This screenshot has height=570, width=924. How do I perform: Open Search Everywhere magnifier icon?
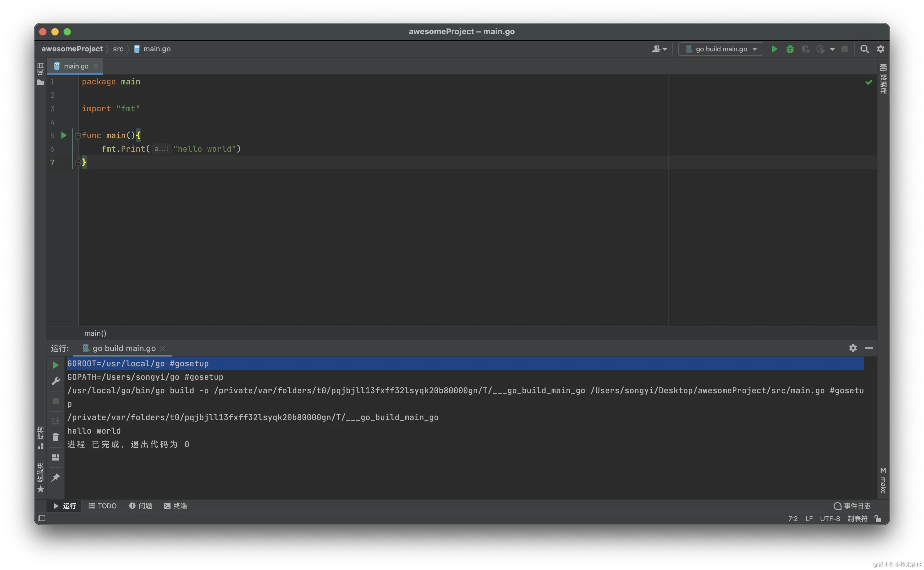pos(864,49)
